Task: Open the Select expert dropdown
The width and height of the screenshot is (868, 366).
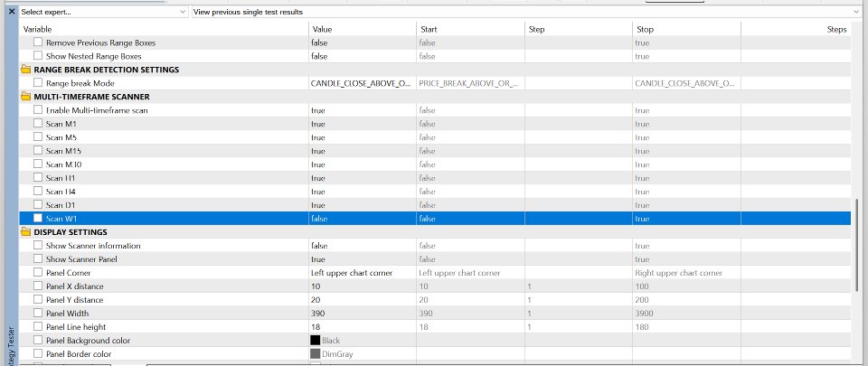Action: pyautogui.click(x=104, y=12)
